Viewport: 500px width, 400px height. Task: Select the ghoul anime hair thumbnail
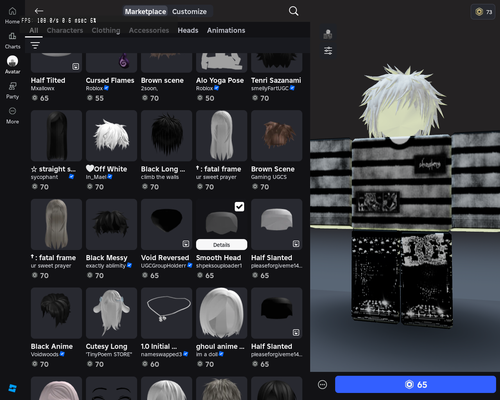click(222, 313)
